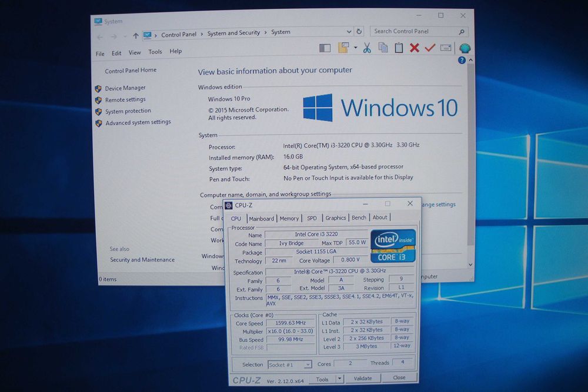Click the Windows 10 Pro edition text
This screenshot has height=392, width=588.
pyautogui.click(x=229, y=99)
